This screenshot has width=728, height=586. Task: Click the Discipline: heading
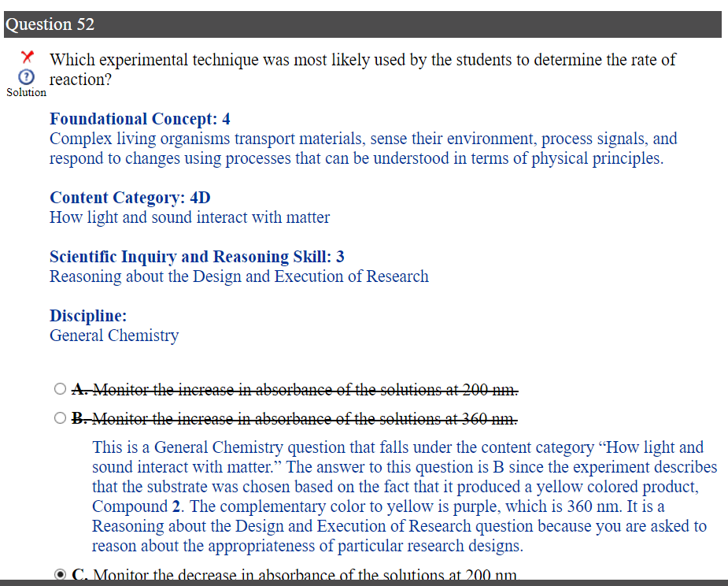pyautogui.click(x=88, y=316)
